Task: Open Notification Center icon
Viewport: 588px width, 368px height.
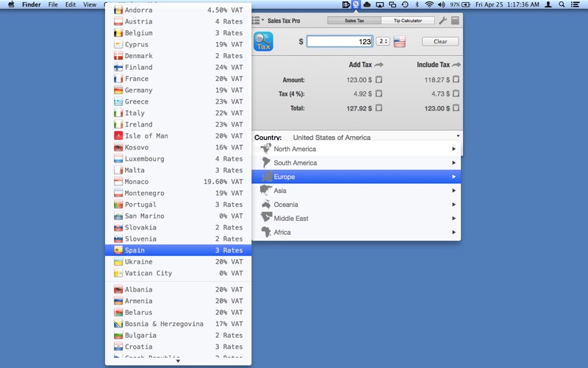Action: click(x=575, y=4)
